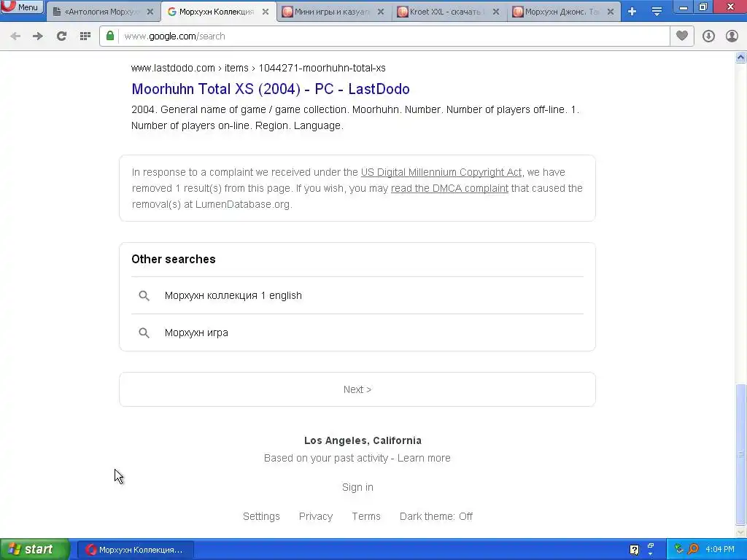Image resolution: width=747 pixels, height=560 pixels.
Task: Reload the page
Action: pos(61,36)
